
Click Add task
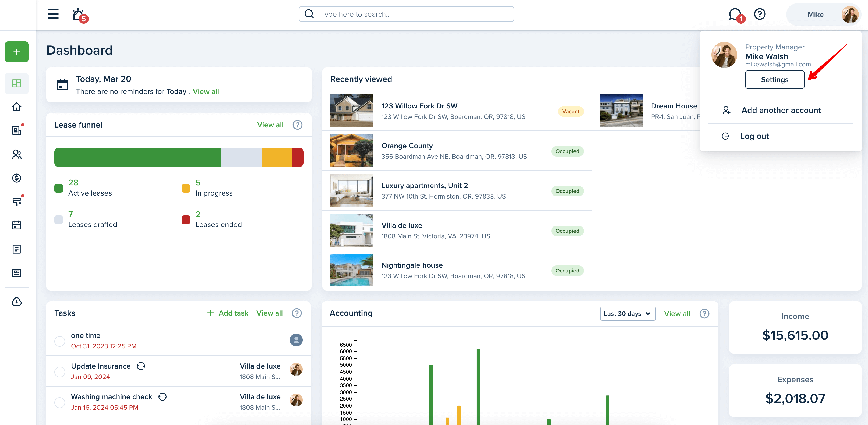point(227,313)
